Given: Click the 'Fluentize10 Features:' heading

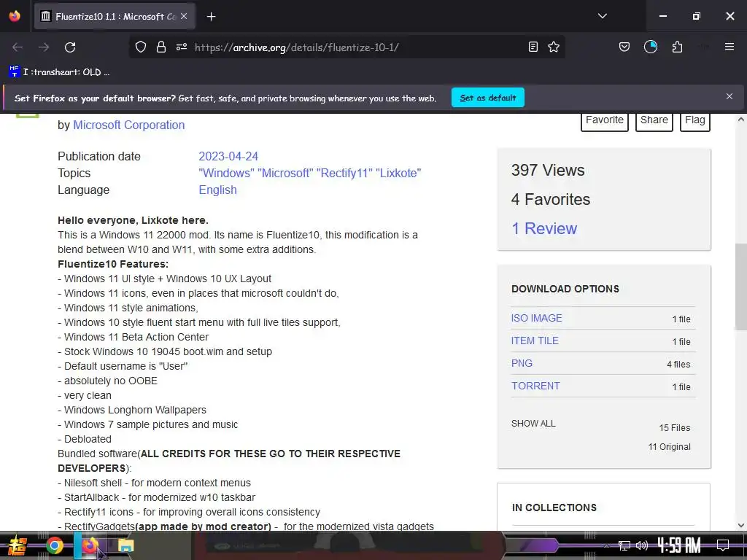Looking at the screenshot, I should click(113, 264).
